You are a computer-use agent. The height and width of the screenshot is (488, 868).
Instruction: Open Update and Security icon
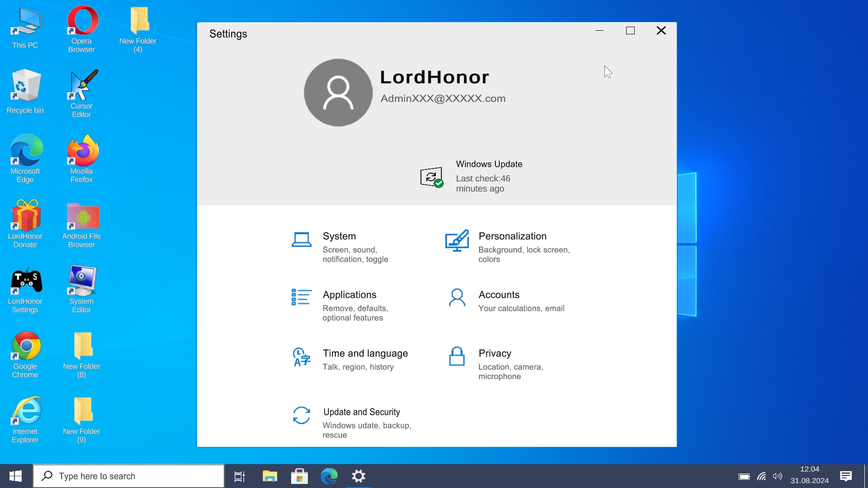pos(302,415)
